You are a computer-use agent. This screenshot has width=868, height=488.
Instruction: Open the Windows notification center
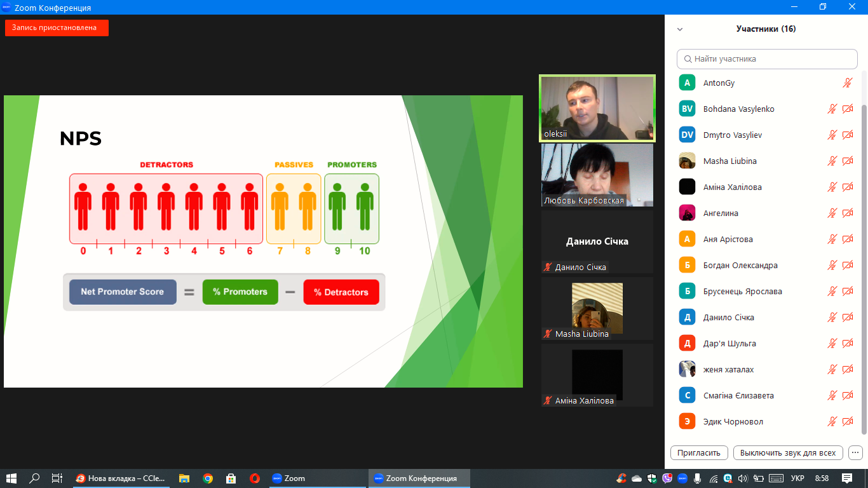(x=847, y=478)
